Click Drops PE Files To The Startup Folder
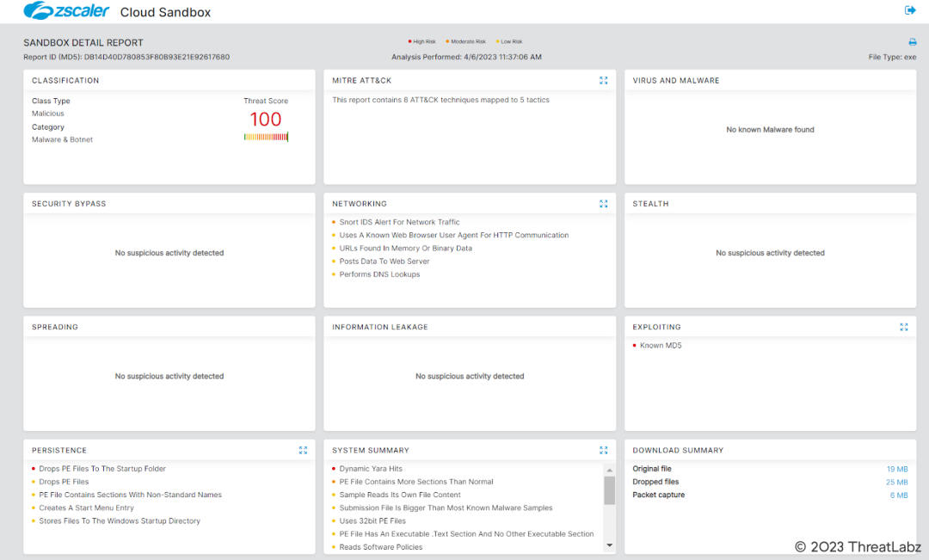The width and height of the screenshot is (929, 560). [102, 469]
